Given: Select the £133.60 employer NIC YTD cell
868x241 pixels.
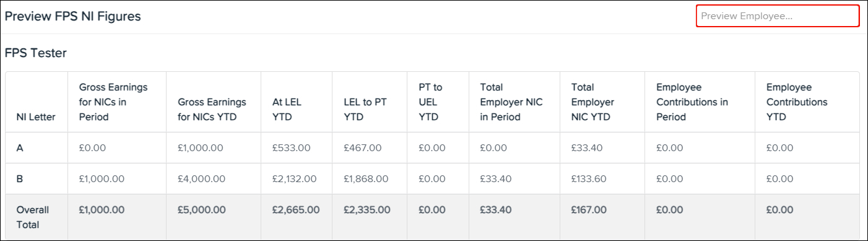Looking at the screenshot, I should (x=589, y=179).
